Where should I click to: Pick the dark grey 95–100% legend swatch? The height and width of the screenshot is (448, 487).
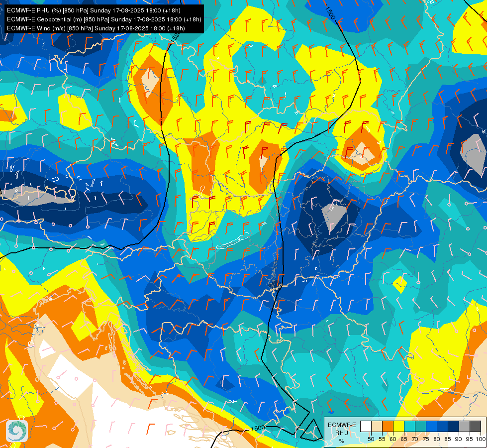click(x=476, y=426)
